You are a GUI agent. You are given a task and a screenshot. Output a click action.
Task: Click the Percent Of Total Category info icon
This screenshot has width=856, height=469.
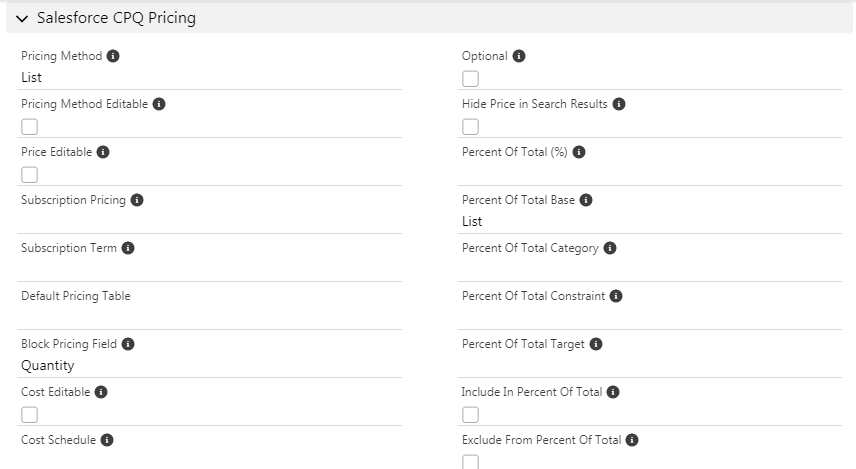[610, 248]
